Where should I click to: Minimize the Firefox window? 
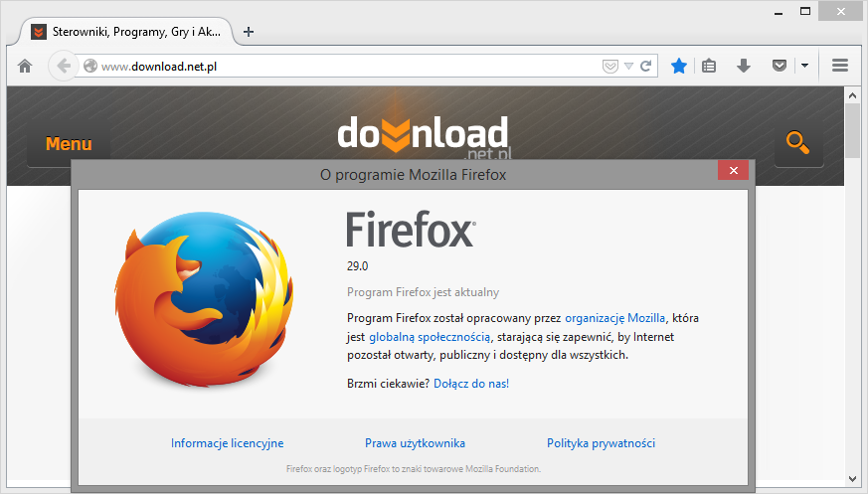tap(779, 12)
